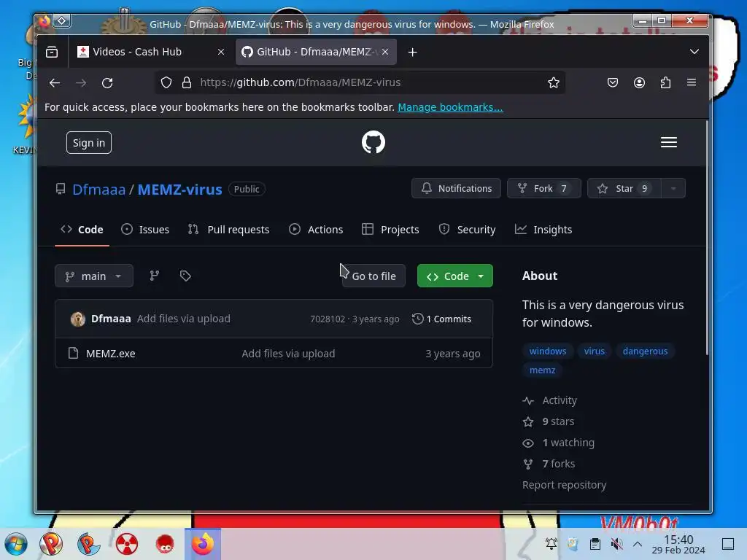Expand main branch dropdown
The image size is (747, 560).
94,276
